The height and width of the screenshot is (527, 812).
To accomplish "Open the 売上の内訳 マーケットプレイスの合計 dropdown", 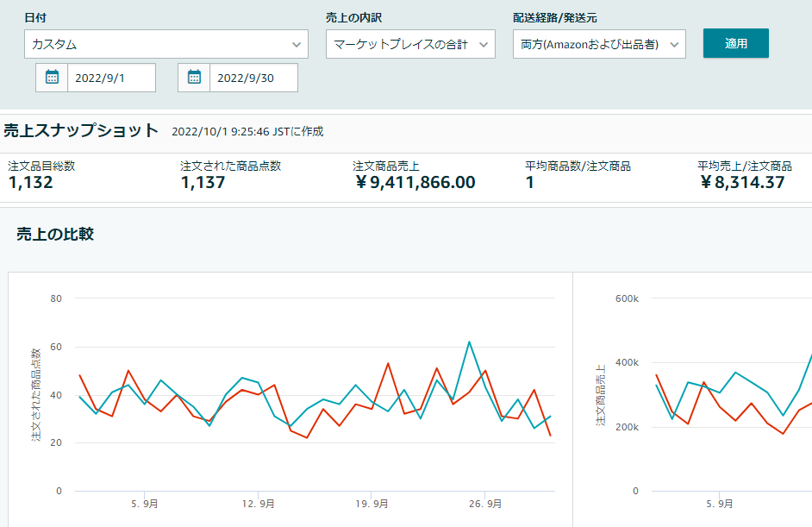I will coord(410,44).
